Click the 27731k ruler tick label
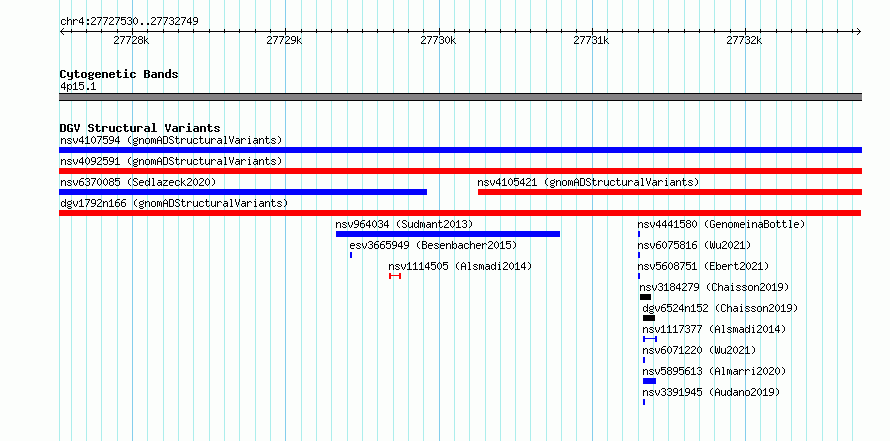The height and width of the screenshot is (441, 890). click(x=591, y=40)
